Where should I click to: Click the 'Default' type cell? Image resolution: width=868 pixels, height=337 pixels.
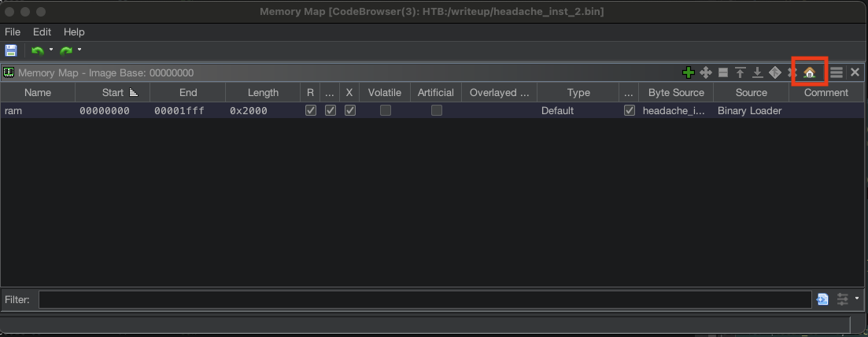pyautogui.click(x=578, y=110)
